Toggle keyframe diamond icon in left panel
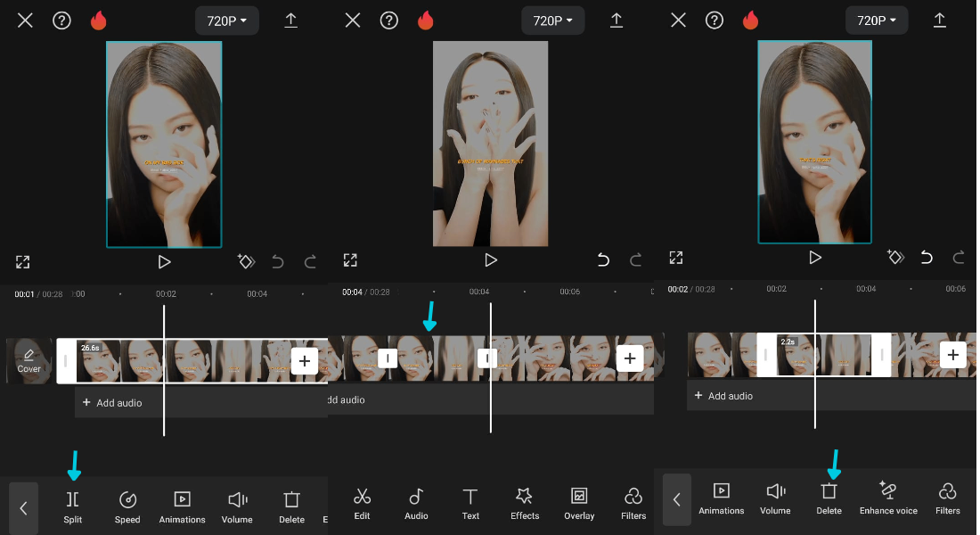The height and width of the screenshot is (535, 980). [x=246, y=261]
